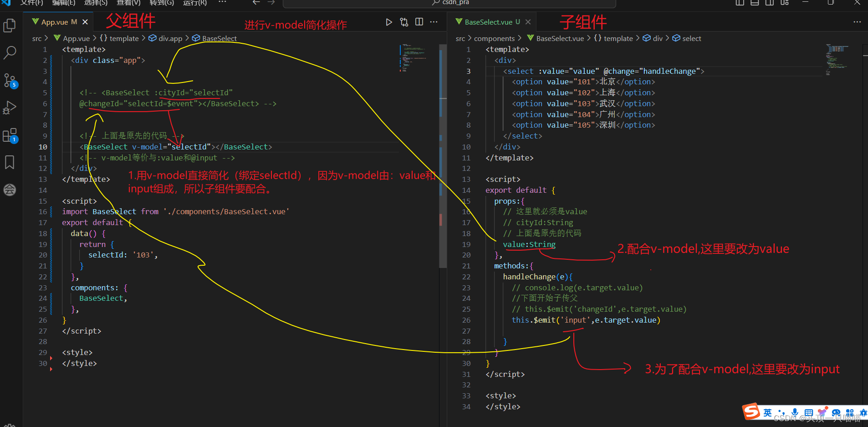The height and width of the screenshot is (427, 868).
Task: Open the Bookmarks panel in the activity bar
Action: pyautogui.click(x=10, y=162)
